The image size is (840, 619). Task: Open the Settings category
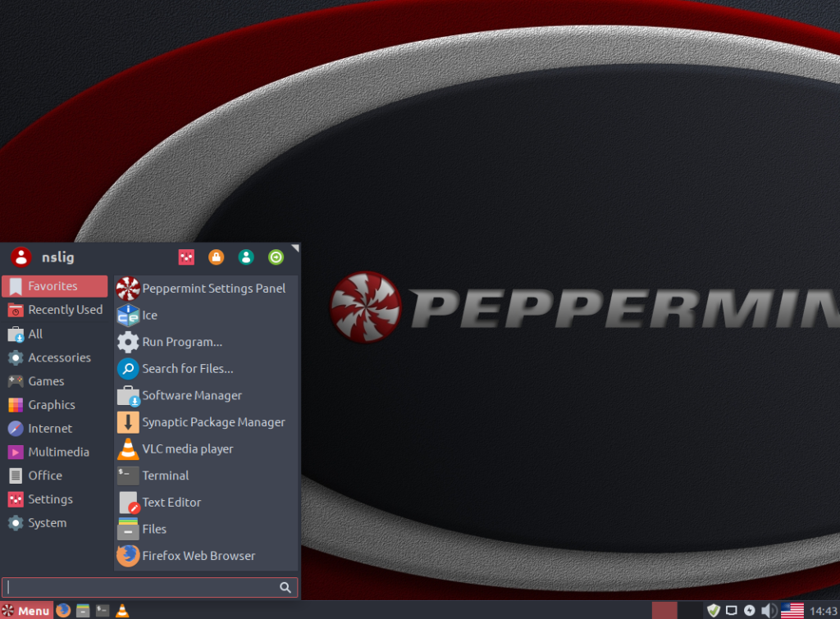pos(55,499)
